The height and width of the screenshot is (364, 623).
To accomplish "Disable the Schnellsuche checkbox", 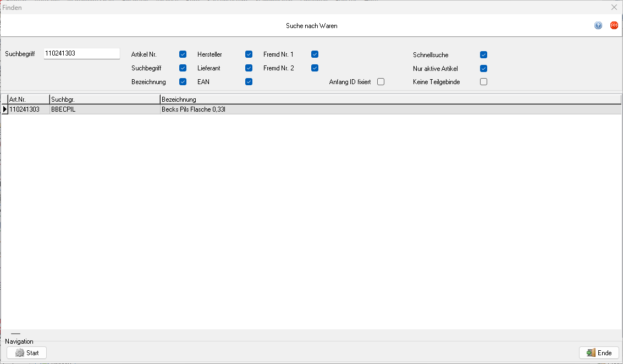I will [x=484, y=55].
